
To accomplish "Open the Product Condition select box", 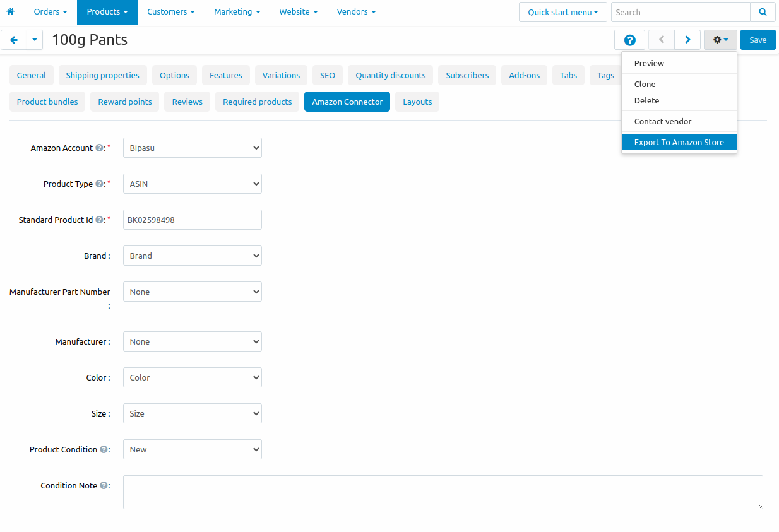I will point(192,450).
